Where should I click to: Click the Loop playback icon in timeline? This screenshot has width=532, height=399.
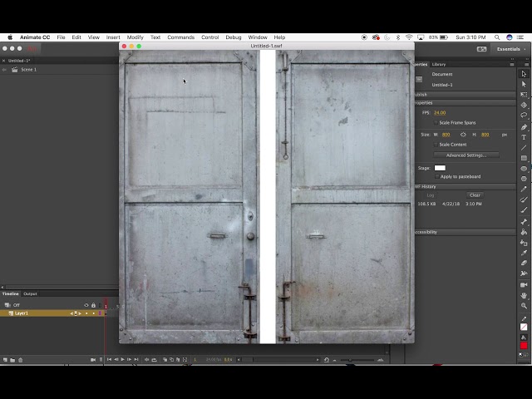[x=154, y=360]
